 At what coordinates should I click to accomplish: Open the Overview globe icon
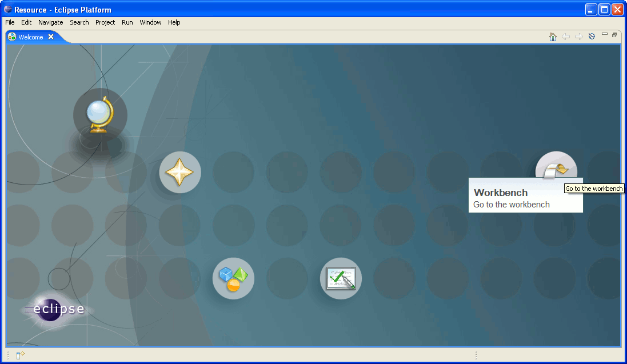pos(100,115)
